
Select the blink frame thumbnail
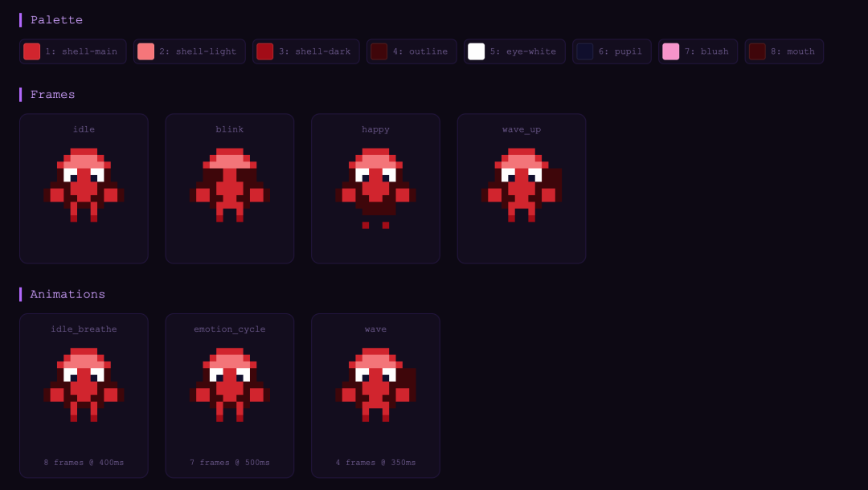click(x=230, y=186)
